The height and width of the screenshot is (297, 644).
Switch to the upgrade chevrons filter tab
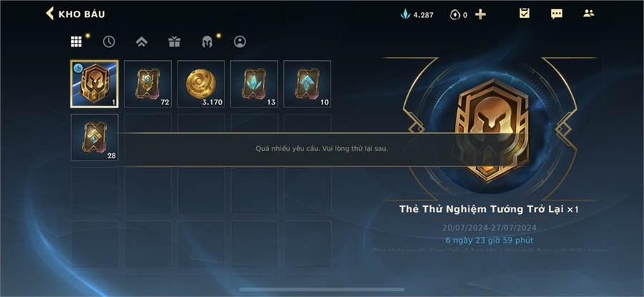coord(142,42)
